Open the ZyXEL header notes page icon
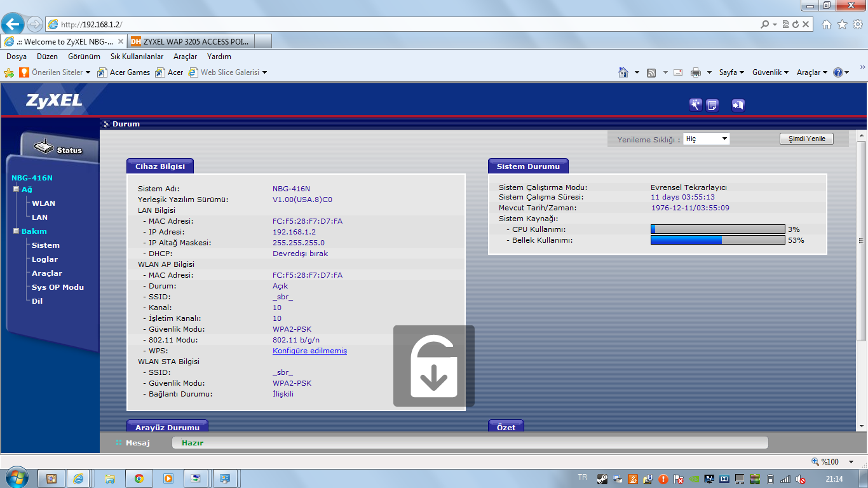Screen dimensions: 868x488 (712, 105)
